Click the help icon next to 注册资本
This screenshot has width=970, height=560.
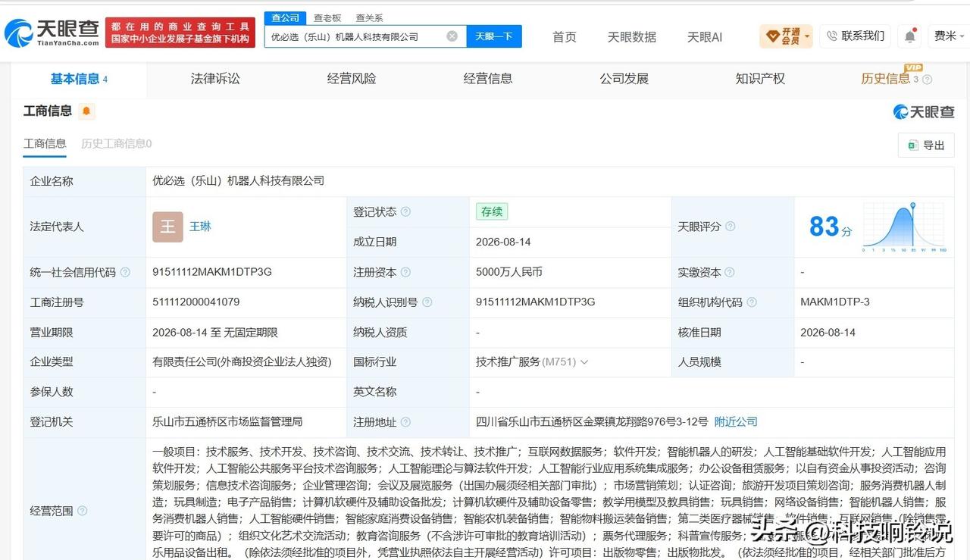[405, 272]
